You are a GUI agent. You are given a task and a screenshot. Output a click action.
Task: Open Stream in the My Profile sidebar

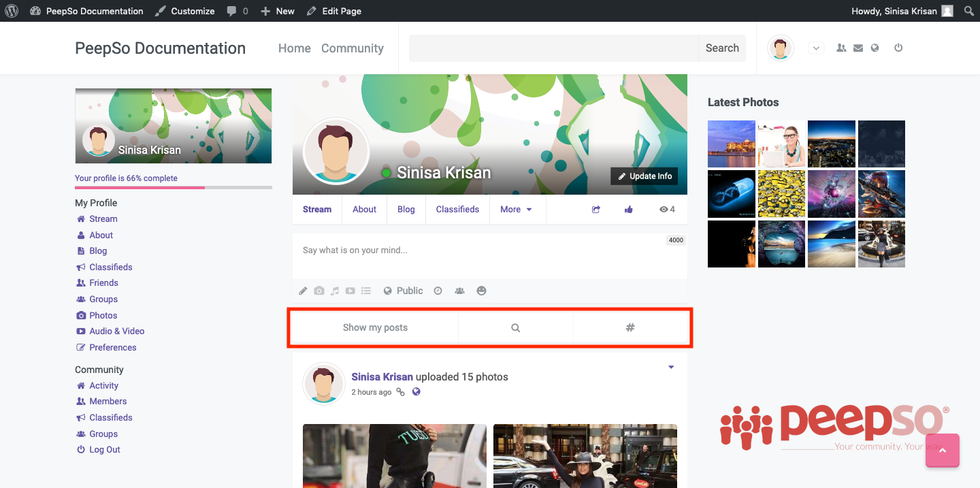103,219
